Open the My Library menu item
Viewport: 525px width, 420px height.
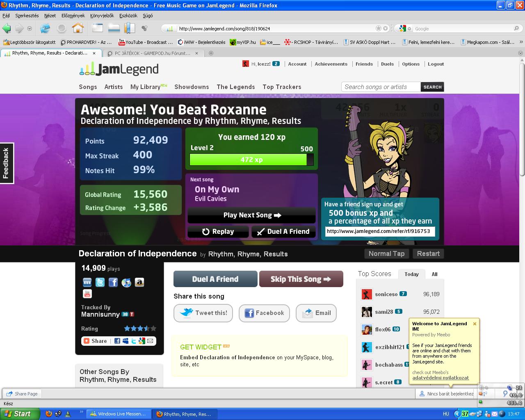[145, 87]
